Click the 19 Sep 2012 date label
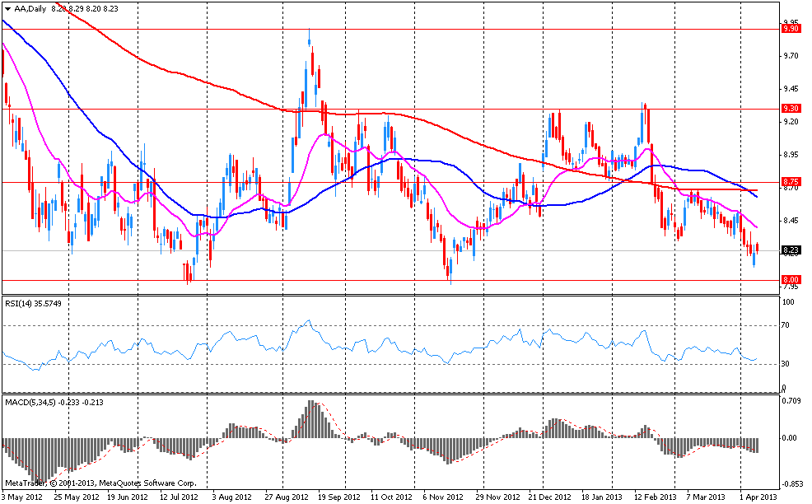The image size is (812, 504). click(x=340, y=497)
